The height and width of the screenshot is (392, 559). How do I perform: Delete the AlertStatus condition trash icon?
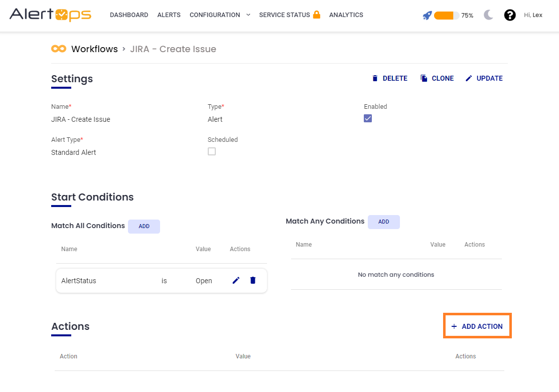(x=253, y=281)
